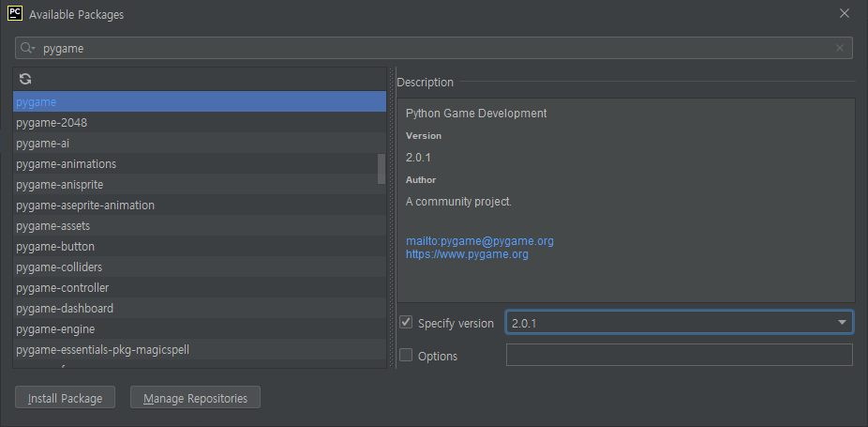Select pygame-dashboard package
868x427 pixels.
click(200, 309)
